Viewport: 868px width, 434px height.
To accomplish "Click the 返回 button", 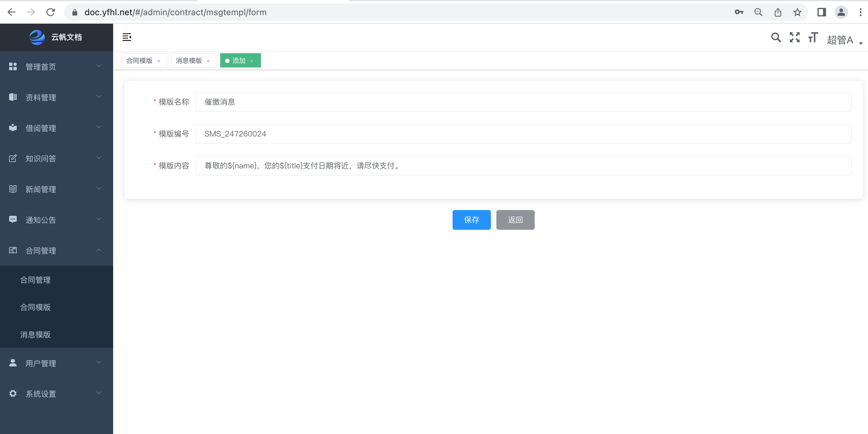I will click(x=515, y=220).
